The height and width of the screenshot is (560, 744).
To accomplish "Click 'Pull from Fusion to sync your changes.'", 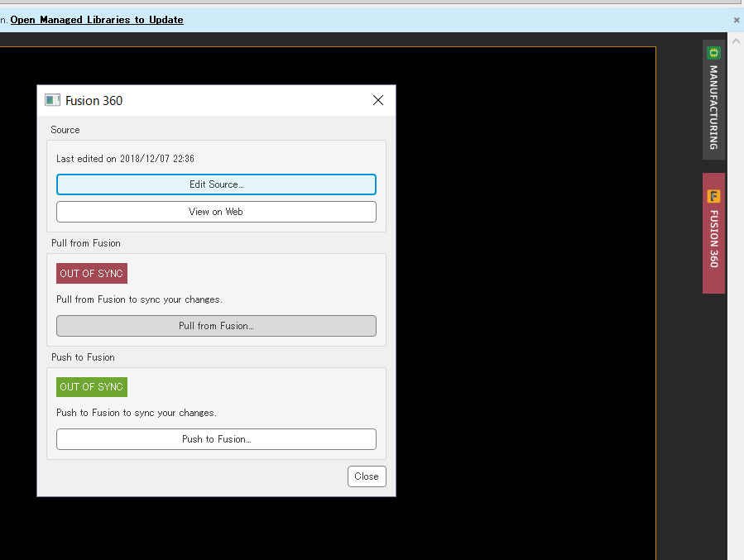I will coord(139,299).
